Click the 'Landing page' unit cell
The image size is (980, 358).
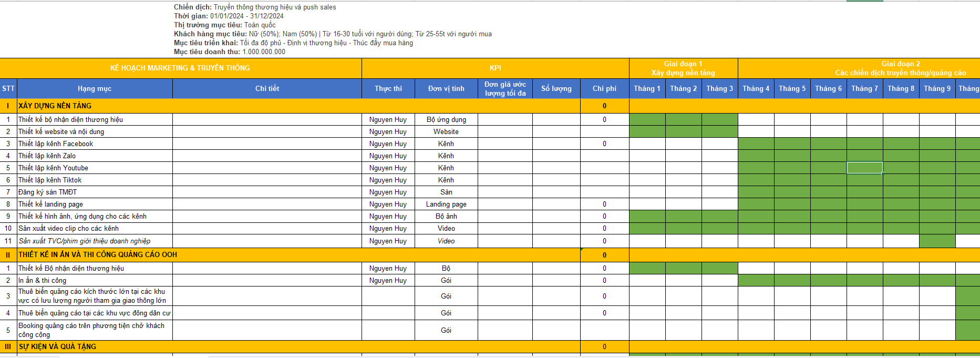point(446,204)
